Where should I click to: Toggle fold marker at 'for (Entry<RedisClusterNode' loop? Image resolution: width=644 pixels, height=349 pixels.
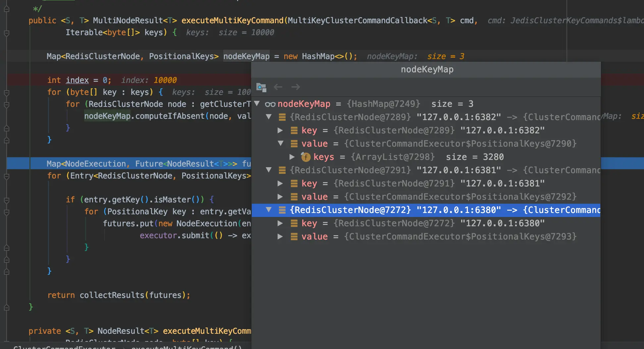[x=6, y=176]
